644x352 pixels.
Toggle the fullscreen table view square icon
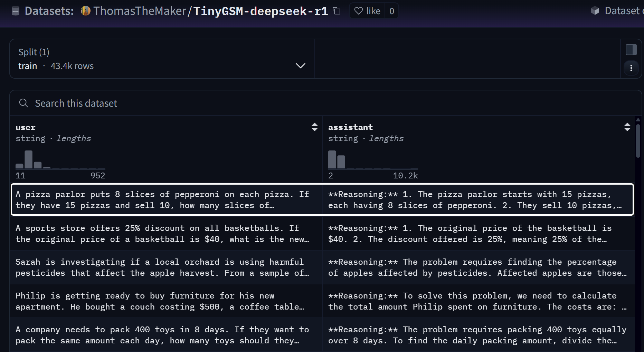pyautogui.click(x=631, y=49)
